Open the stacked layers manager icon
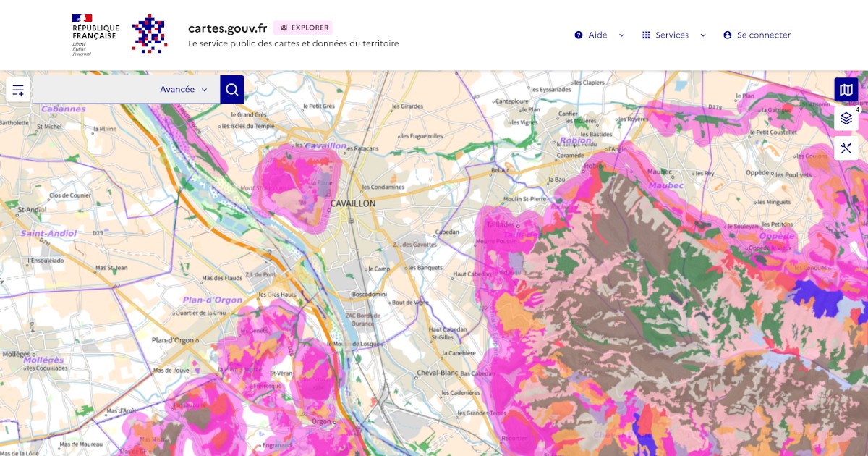This screenshot has width=868, height=456. tap(846, 119)
